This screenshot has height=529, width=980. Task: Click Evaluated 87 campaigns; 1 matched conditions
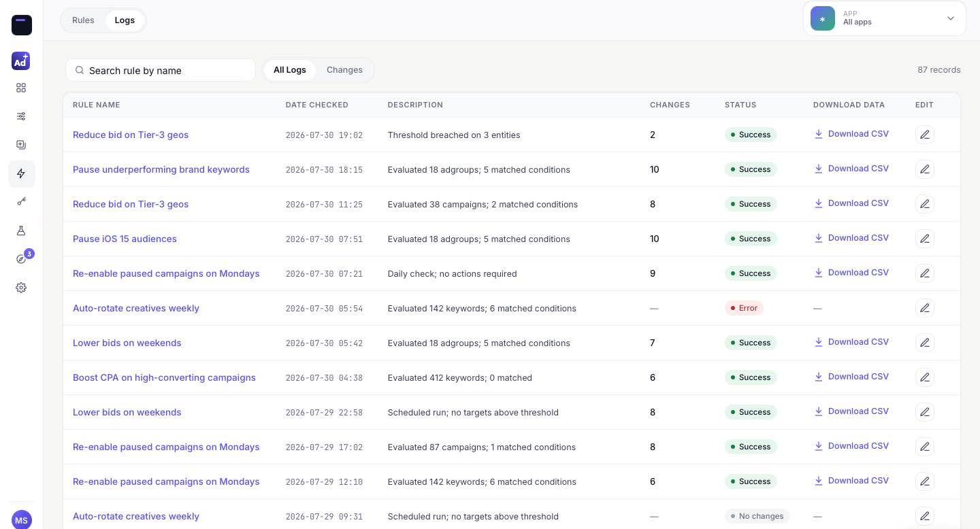[482, 447]
